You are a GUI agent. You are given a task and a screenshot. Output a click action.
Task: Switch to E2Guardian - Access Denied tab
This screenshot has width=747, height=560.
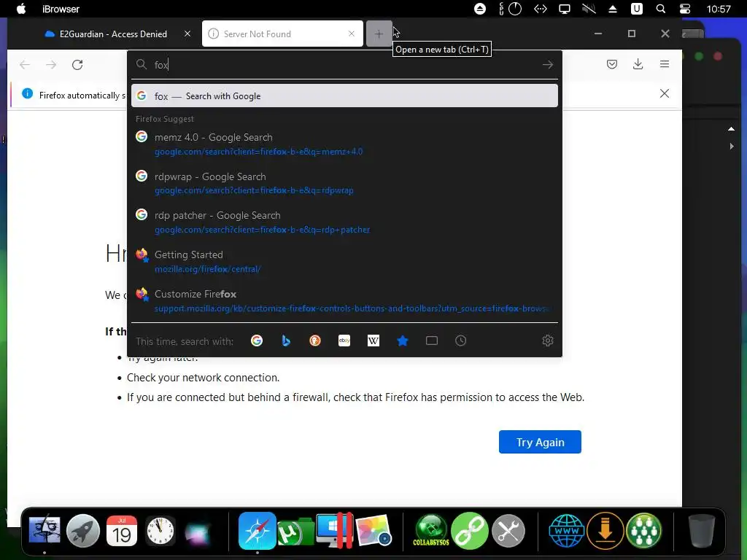(112, 34)
